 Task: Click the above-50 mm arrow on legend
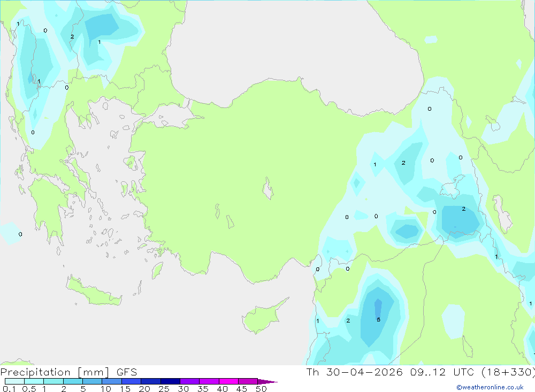tap(267, 381)
